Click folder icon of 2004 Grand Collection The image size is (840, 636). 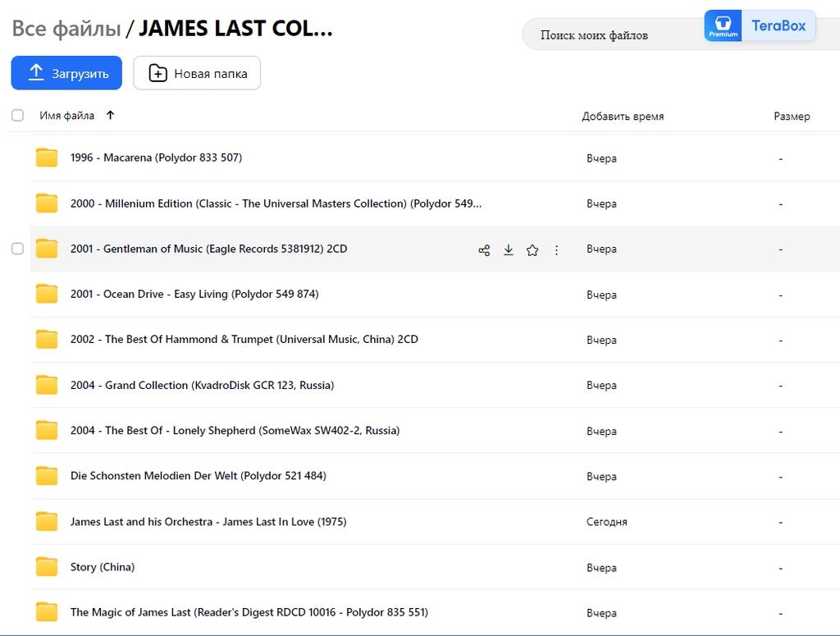coord(47,385)
